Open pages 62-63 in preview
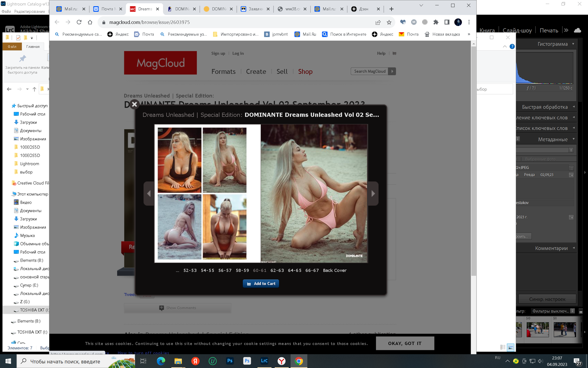Image resolution: width=588 pixels, height=368 pixels. tap(277, 270)
